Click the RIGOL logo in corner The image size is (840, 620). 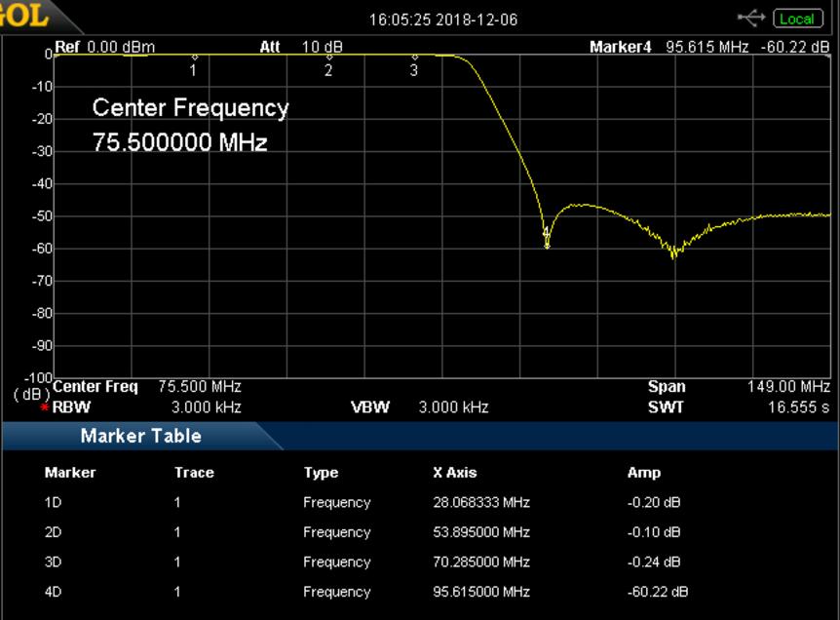[x=24, y=15]
